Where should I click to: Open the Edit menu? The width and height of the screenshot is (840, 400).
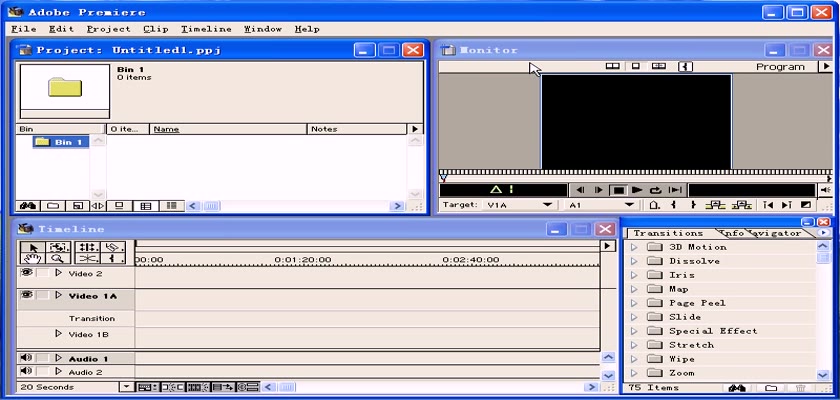coord(61,29)
